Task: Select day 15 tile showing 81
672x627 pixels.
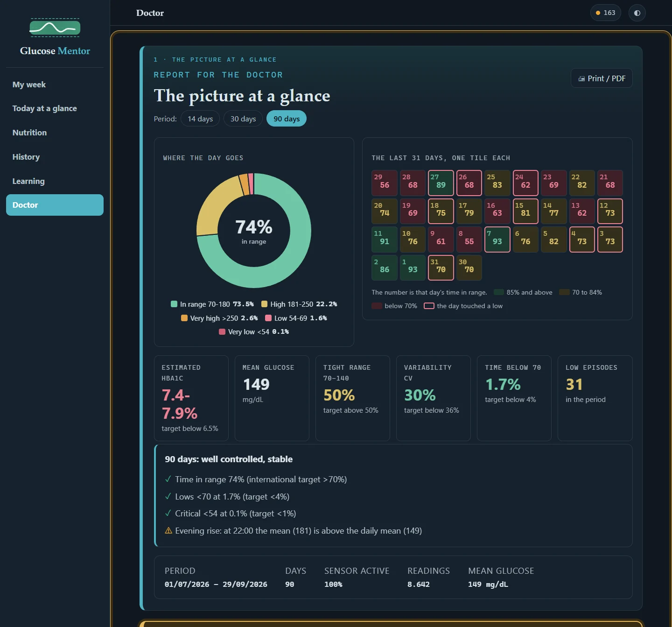Action: (525, 211)
